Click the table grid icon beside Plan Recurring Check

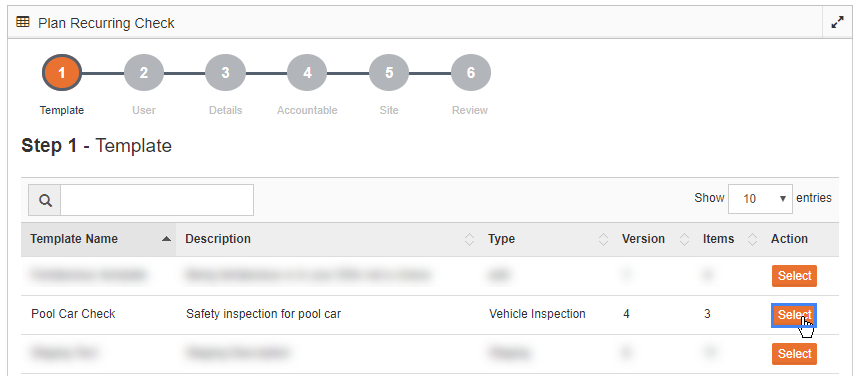tap(22, 22)
